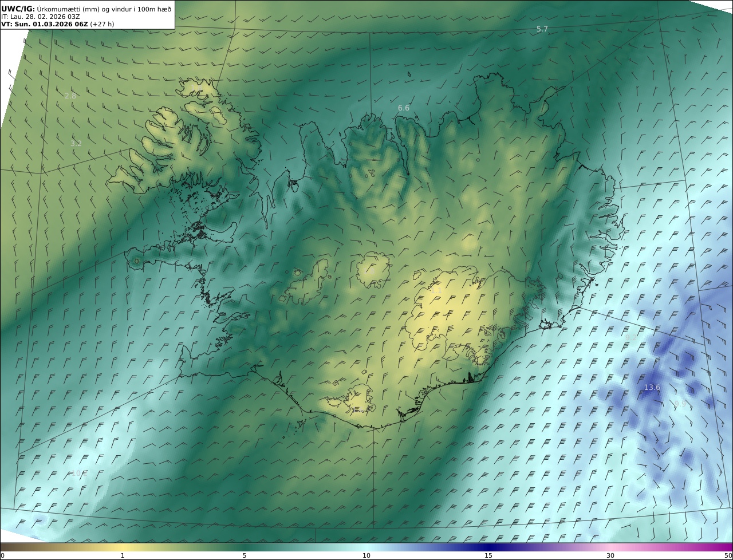This screenshot has height=560, width=733.
Task: Click the colorbar tick labeled 15
Action: 488,555
